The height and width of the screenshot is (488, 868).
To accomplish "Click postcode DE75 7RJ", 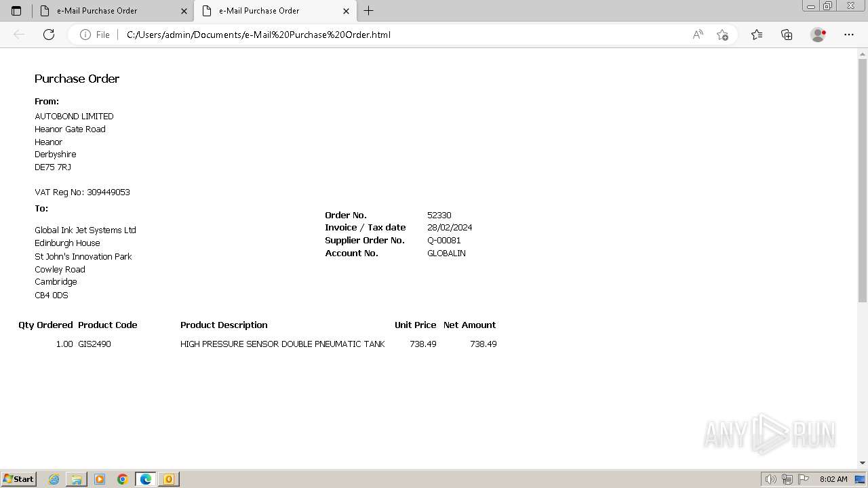I will 53,167.
